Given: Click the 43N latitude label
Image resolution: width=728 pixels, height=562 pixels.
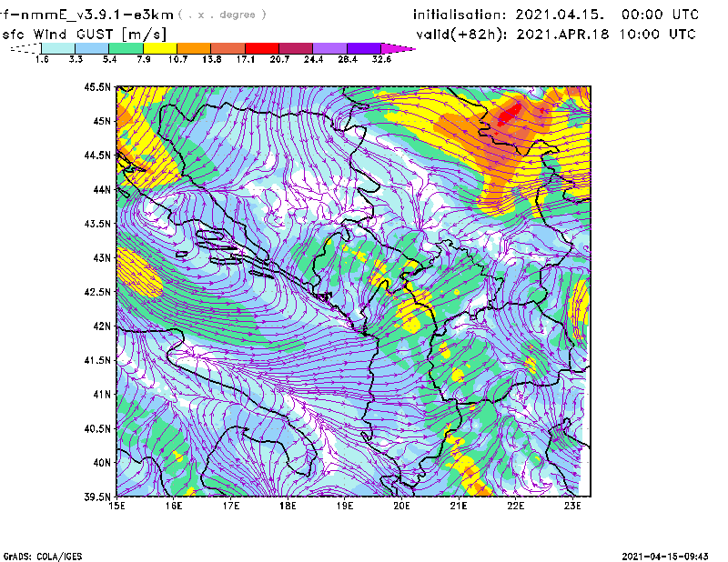Looking at the screenshot, I should point(102,257).
